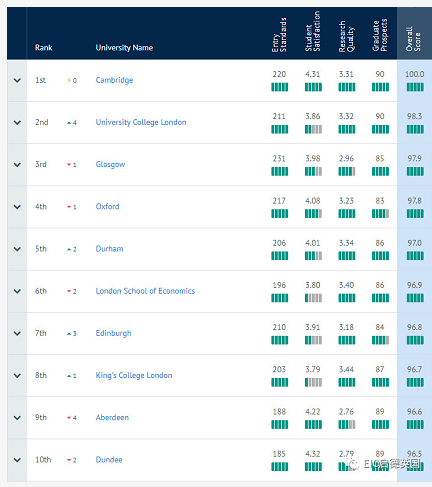Open the King's College London link
The image size is (432, 487).
tap(134, 375)
